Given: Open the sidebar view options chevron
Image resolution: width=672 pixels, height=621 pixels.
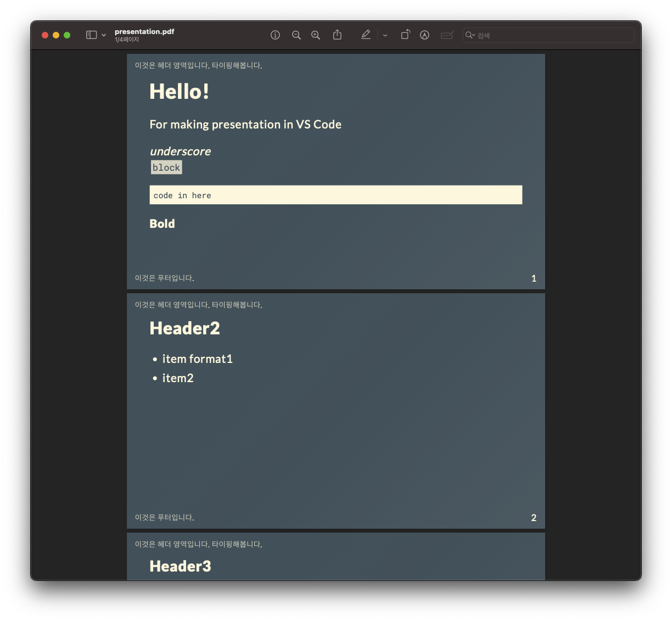Looking at the screenshot, I should pos(104,35).
